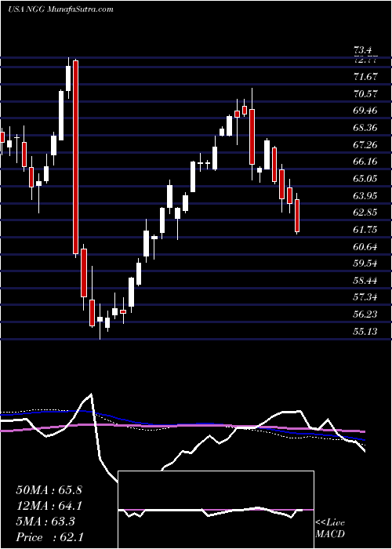Click the last red candlestick near 62.85

point(297,216)
